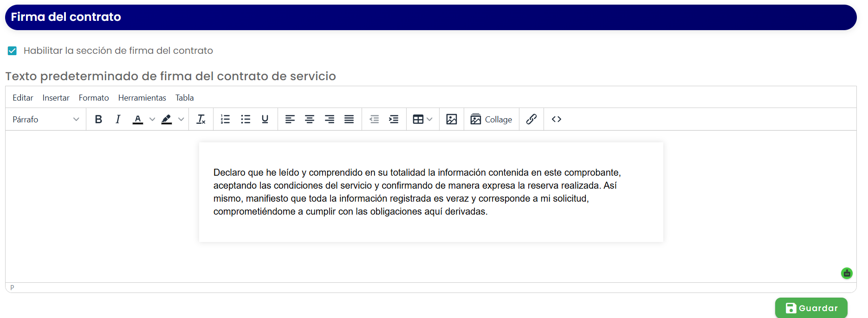The height and width of the screenshot is (318, 868).
Task: Uncheck Habilitar la sección de firma del contrato
Action: [x=12, y=51]
